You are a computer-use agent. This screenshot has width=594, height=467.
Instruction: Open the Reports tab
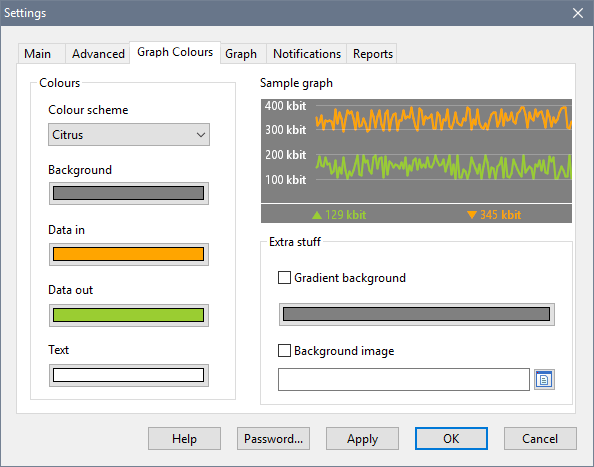(373, 54)
